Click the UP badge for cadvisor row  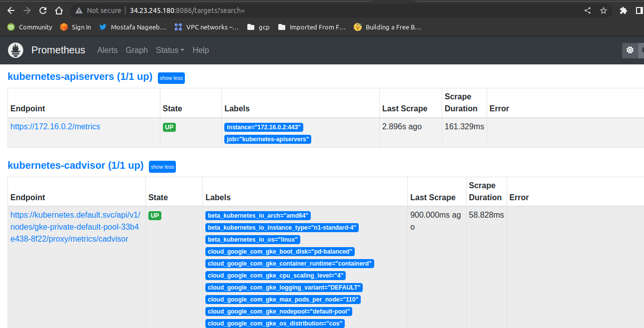click(155, 216)
